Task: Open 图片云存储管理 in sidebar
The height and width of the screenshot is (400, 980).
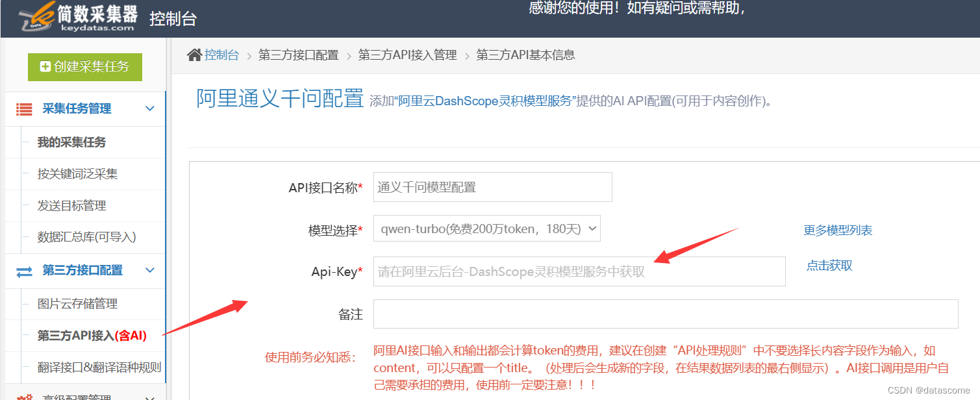Action: coord(77,304)
